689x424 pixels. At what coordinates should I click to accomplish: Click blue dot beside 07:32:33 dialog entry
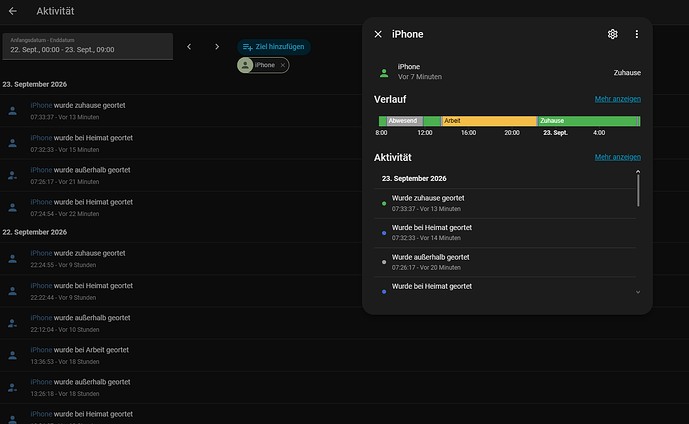pyautogui.click(x=384, y=233)
